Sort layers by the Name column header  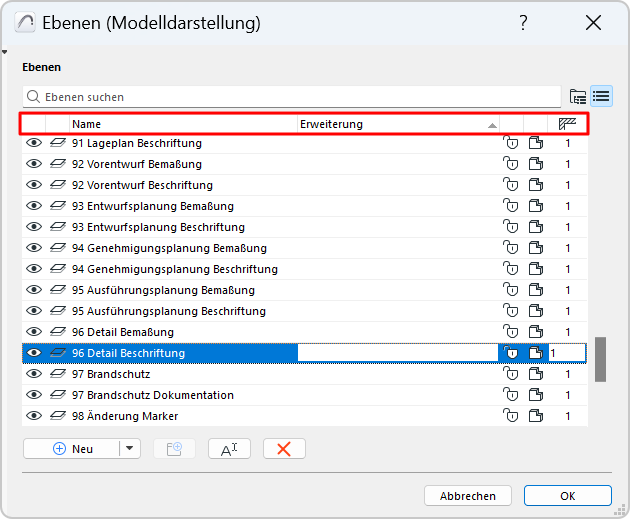(x=180, y=125)
